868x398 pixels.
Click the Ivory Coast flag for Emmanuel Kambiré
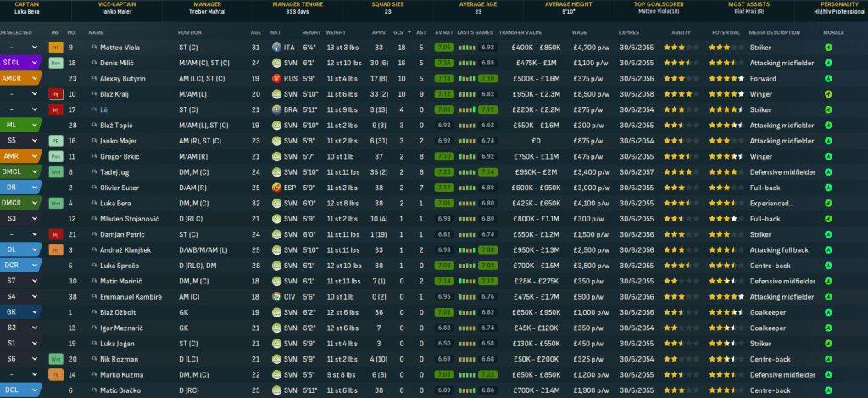276,296
